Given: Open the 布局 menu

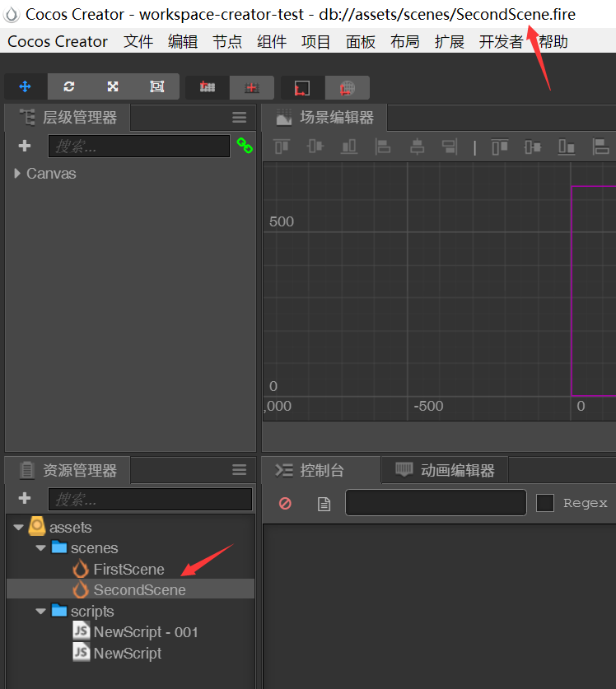Looking at the screenshot, I should [405, 42].
